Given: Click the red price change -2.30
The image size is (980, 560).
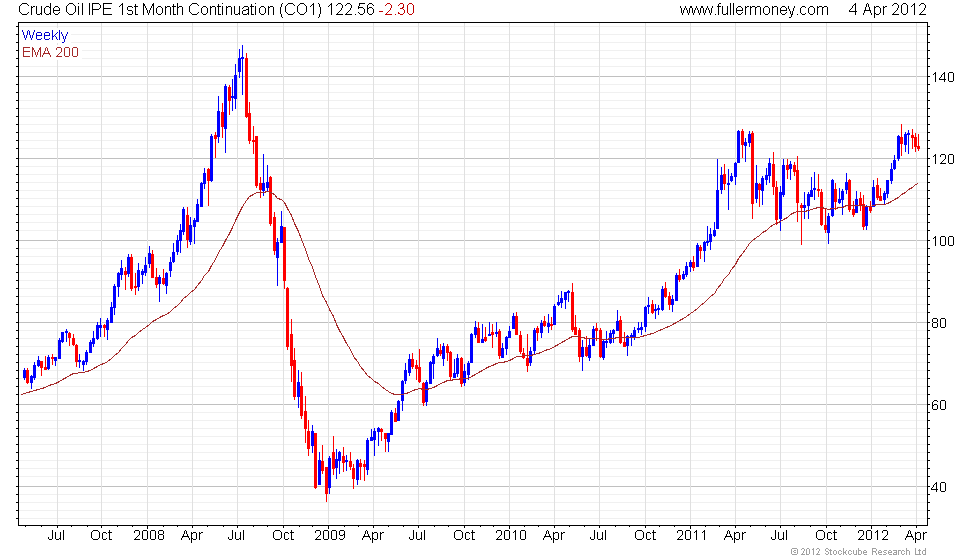Looking at the screenshot, I should (x=396, y=10).
